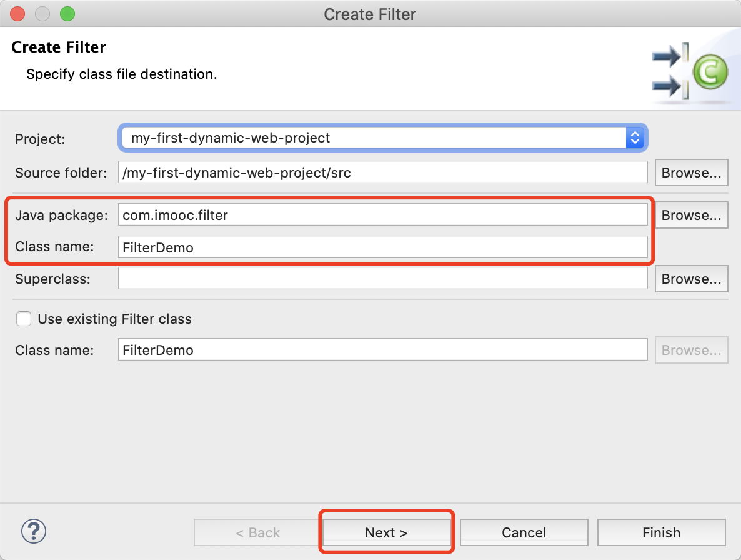Focus the Java package input field
741x560 pixels.
[x=382, y=215]
